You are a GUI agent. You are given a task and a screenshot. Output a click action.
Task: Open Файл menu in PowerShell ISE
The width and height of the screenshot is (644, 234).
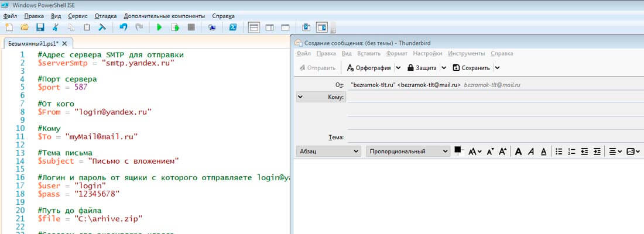[x=10, y=16]
